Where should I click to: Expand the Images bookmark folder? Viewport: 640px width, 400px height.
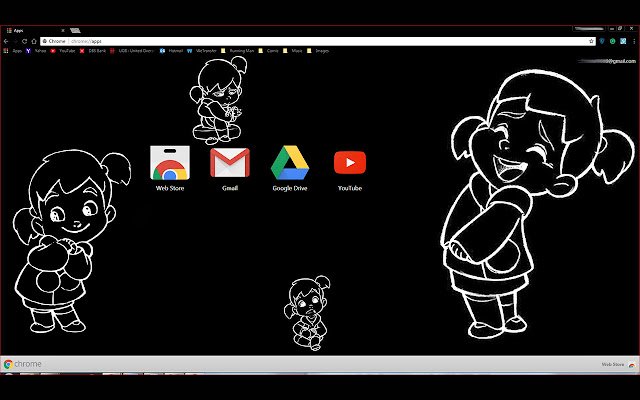click(318, 51)
